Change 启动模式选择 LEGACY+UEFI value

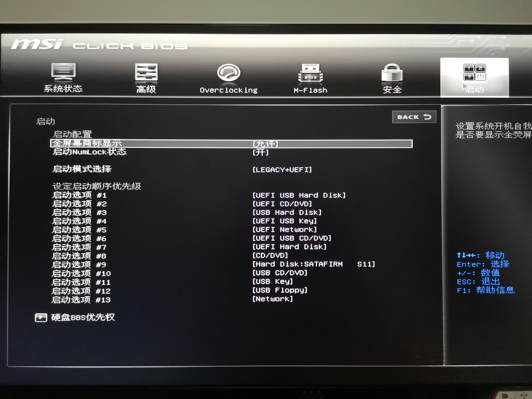pyautogui.click(x=282, y=170)
